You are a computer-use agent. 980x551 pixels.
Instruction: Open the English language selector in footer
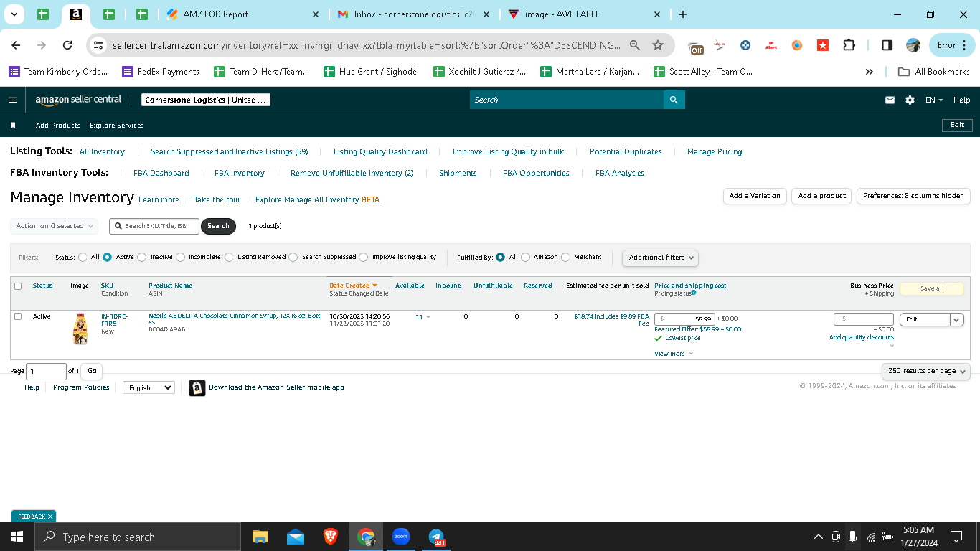pos(149,387)
